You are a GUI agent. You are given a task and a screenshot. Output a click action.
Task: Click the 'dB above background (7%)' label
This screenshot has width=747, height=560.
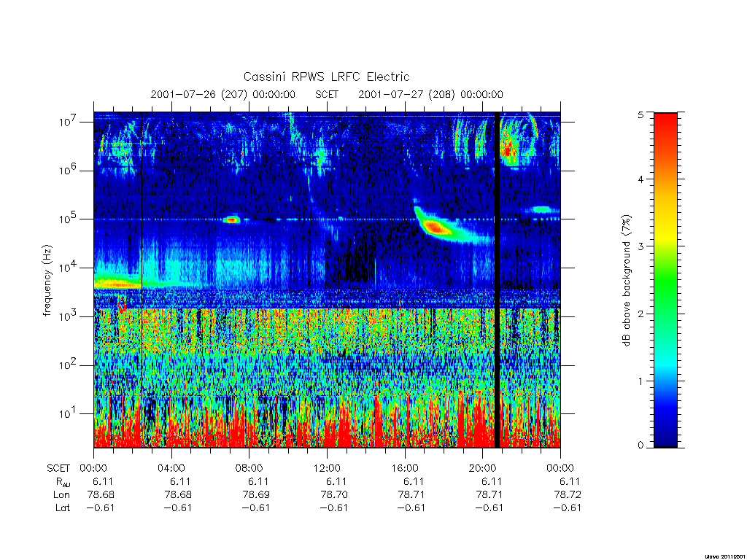627,281
